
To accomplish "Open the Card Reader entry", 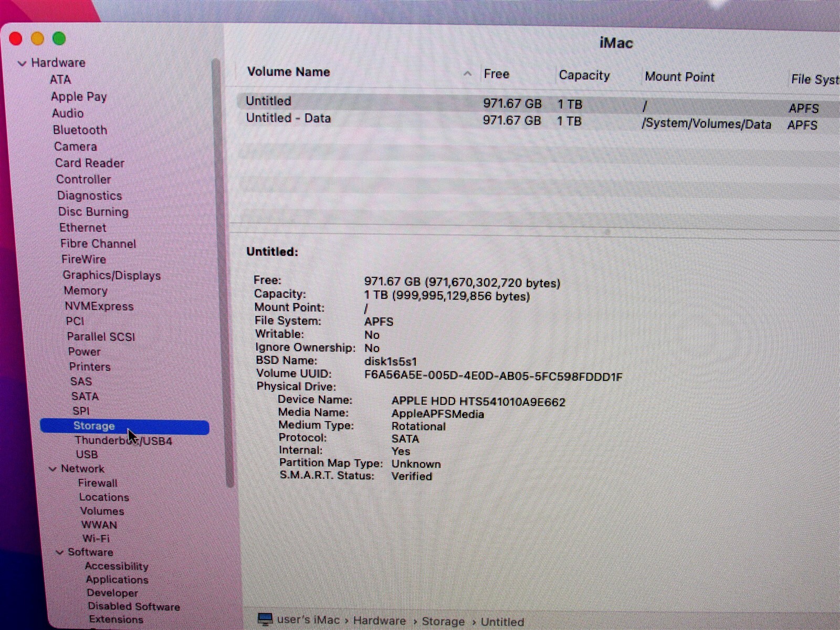I will pyautogui.click(x=90, y=163).
